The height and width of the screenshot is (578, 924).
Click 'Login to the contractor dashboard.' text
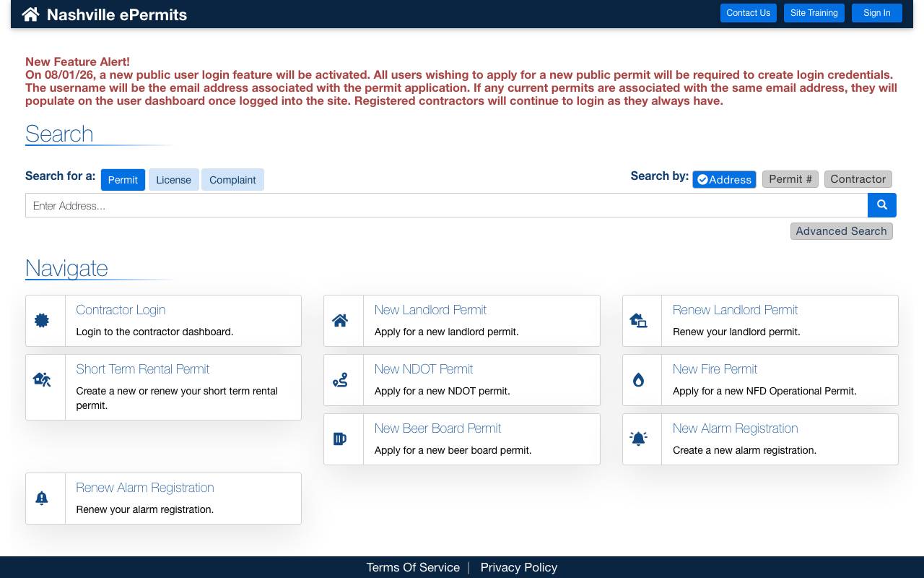(154, 332)
